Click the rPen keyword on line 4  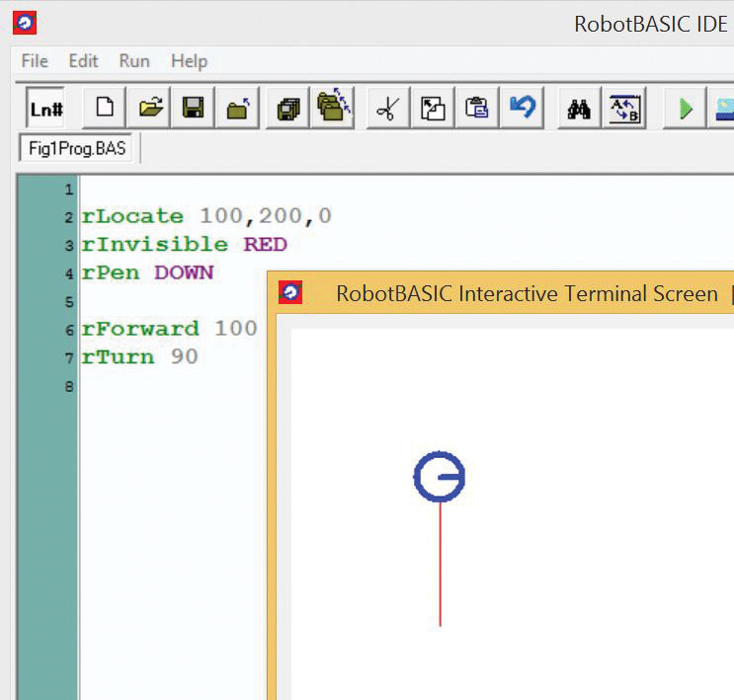point(111,272)
